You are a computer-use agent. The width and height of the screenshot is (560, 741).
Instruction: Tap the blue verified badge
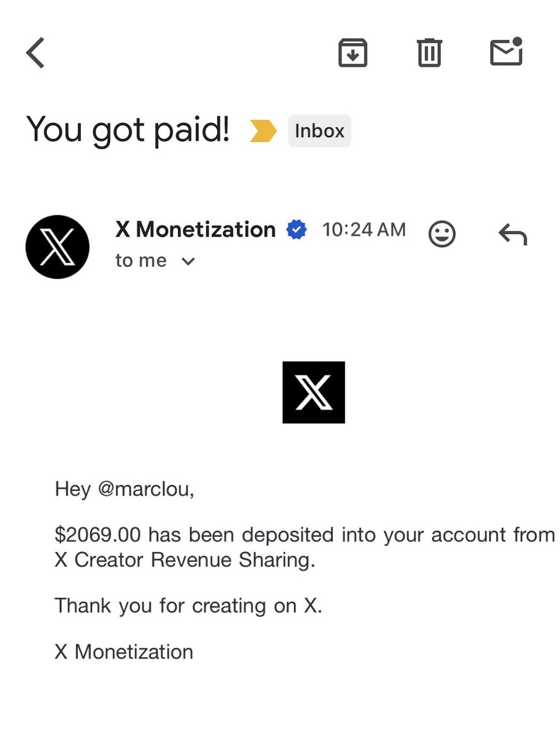tap(297, 230)
